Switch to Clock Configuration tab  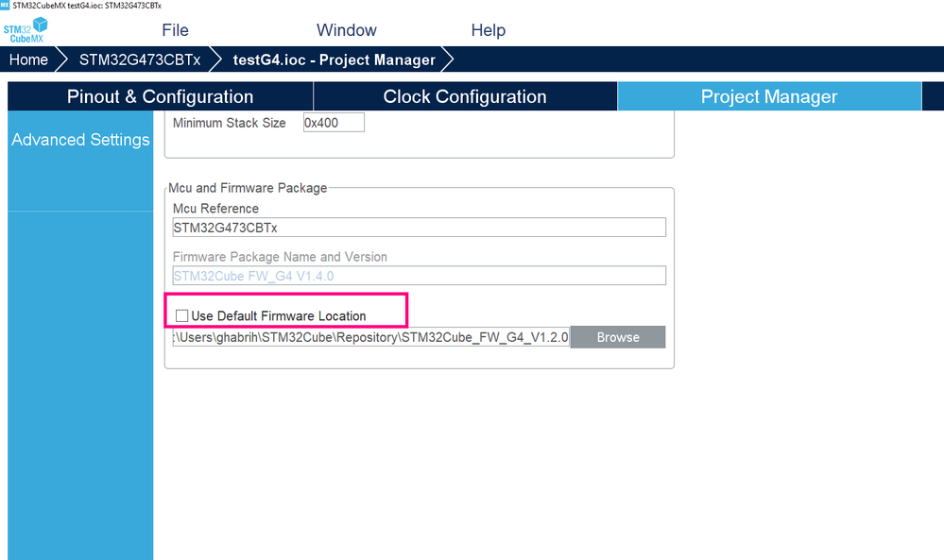point(465,96)
